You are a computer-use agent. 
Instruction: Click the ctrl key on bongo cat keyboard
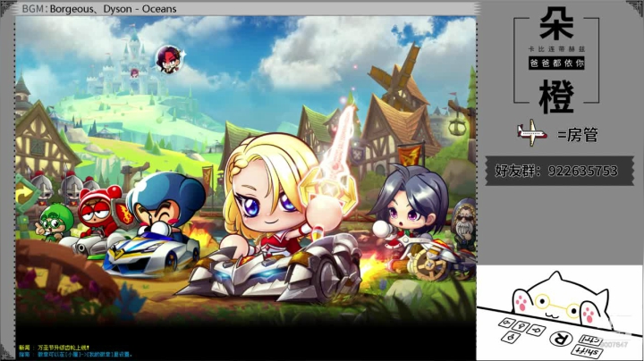coord(590,340)
